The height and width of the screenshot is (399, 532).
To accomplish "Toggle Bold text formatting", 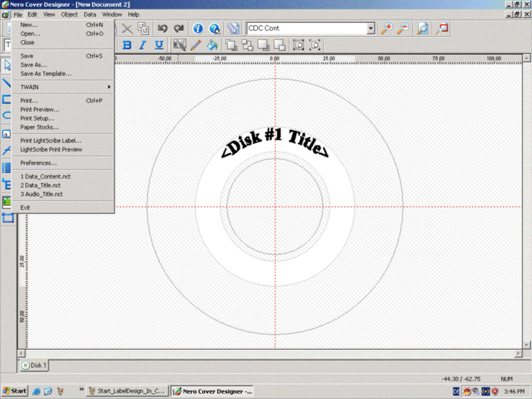I will click(x=127, y=45).
